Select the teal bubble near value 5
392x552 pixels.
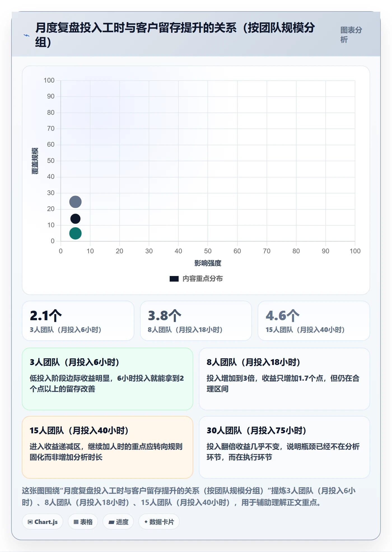point(75,233)
